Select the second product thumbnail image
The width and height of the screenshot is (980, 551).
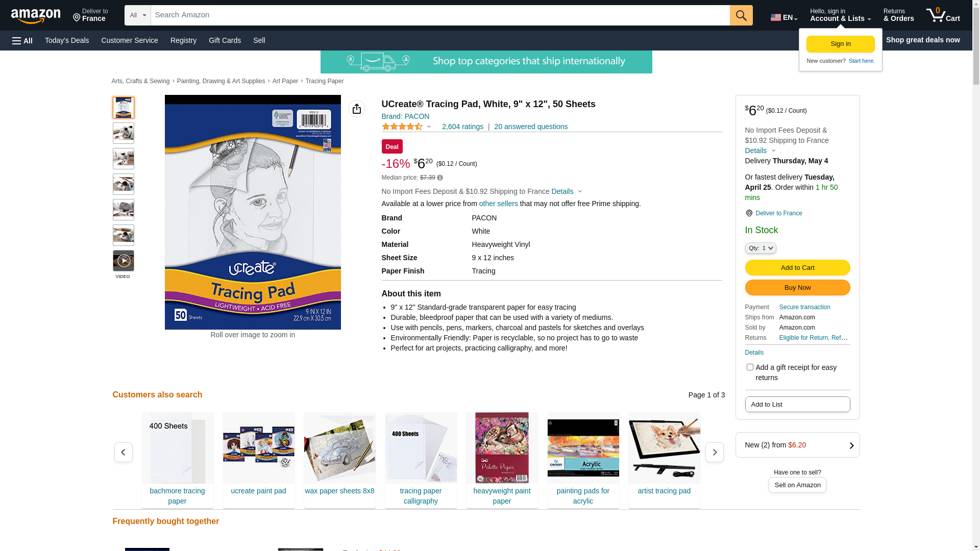pos(124,133)
